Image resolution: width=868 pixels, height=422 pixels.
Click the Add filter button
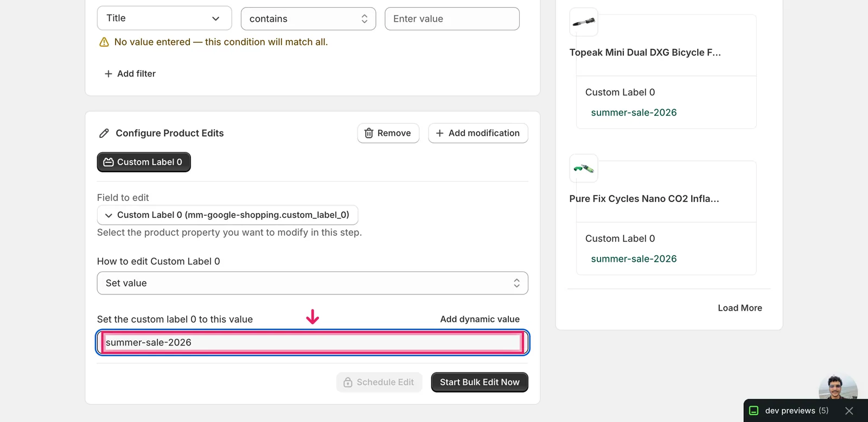(x=130, y=73)
